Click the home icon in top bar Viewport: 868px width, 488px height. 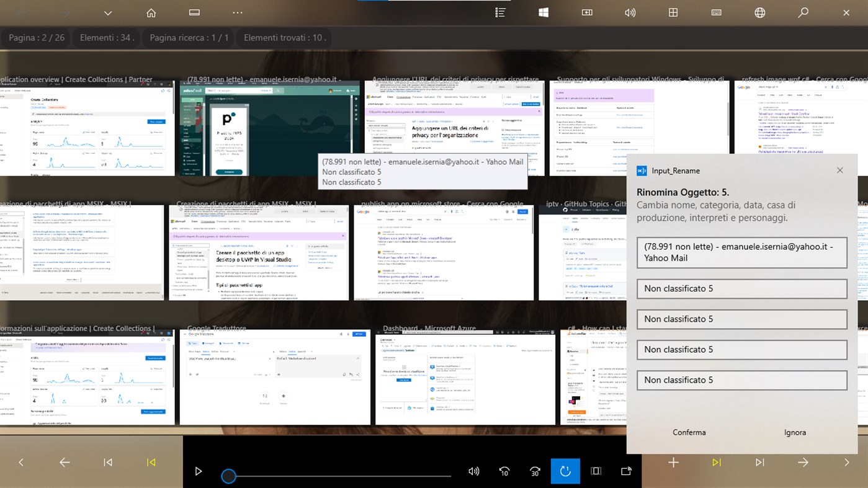151,12
